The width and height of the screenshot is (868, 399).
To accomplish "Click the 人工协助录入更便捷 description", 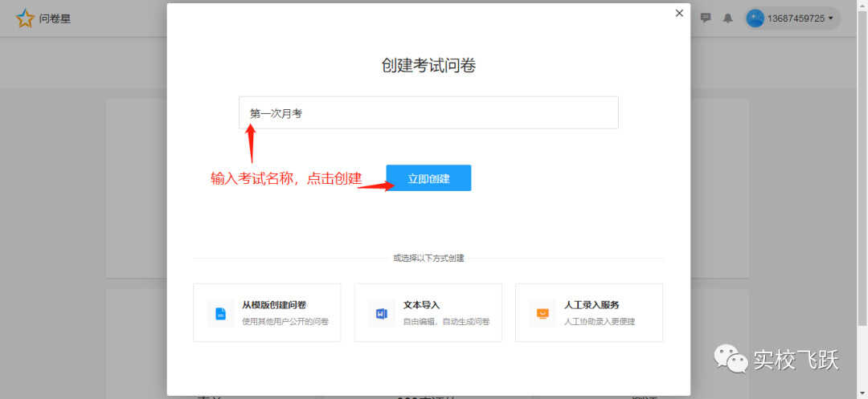I will point(600,322).
